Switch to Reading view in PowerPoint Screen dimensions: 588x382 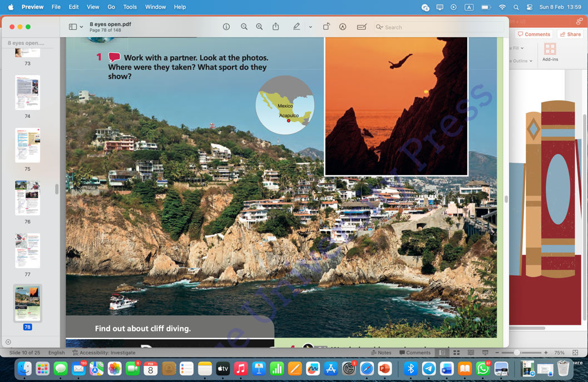471,353
